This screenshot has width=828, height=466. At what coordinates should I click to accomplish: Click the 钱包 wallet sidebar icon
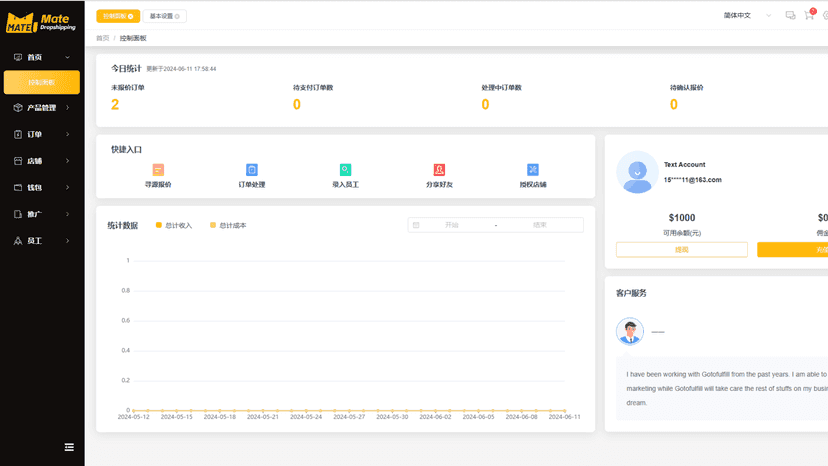tap(18, 188)
